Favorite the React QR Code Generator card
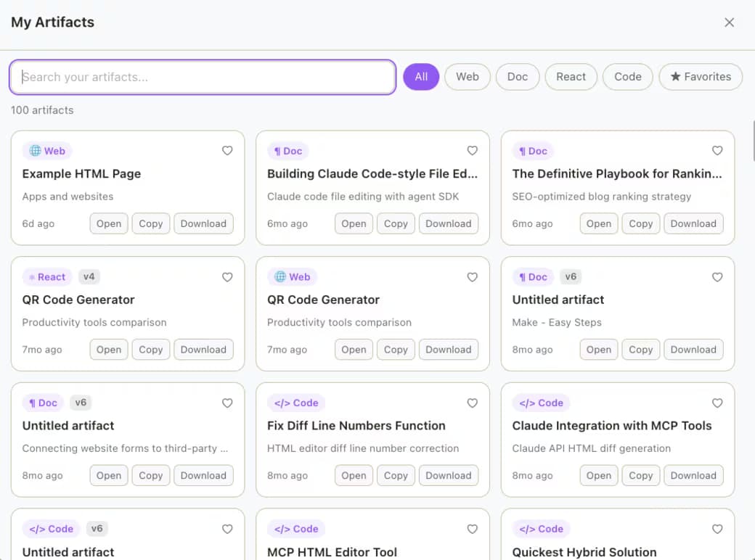This screenshot has height=560, width=755. point(227,277)
